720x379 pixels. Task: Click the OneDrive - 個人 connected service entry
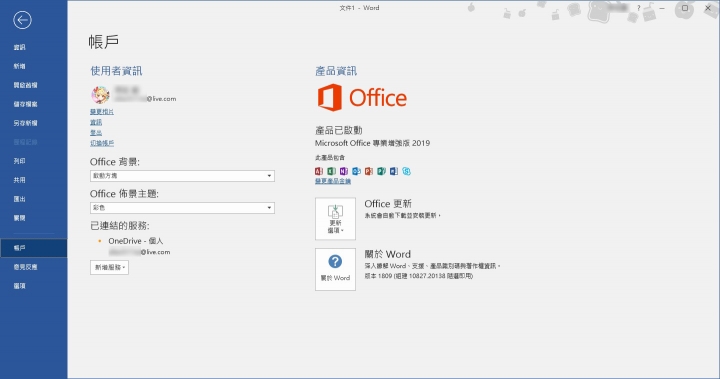pos(135,241)
